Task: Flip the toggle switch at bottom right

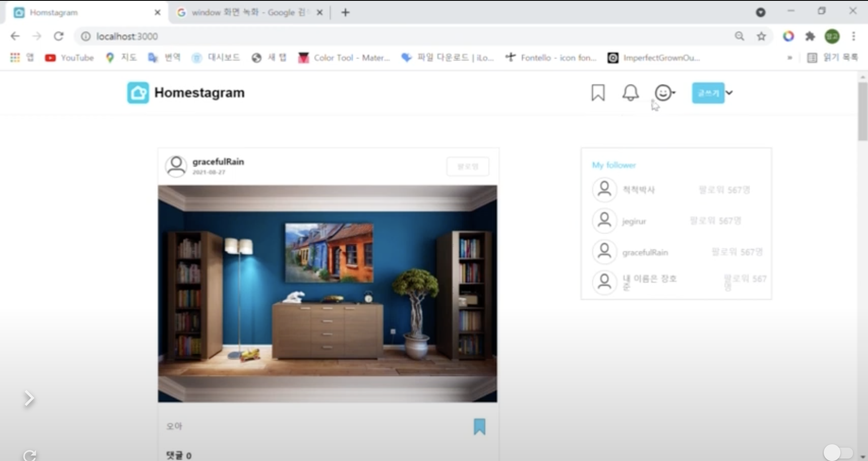Action: click(838, 452)
